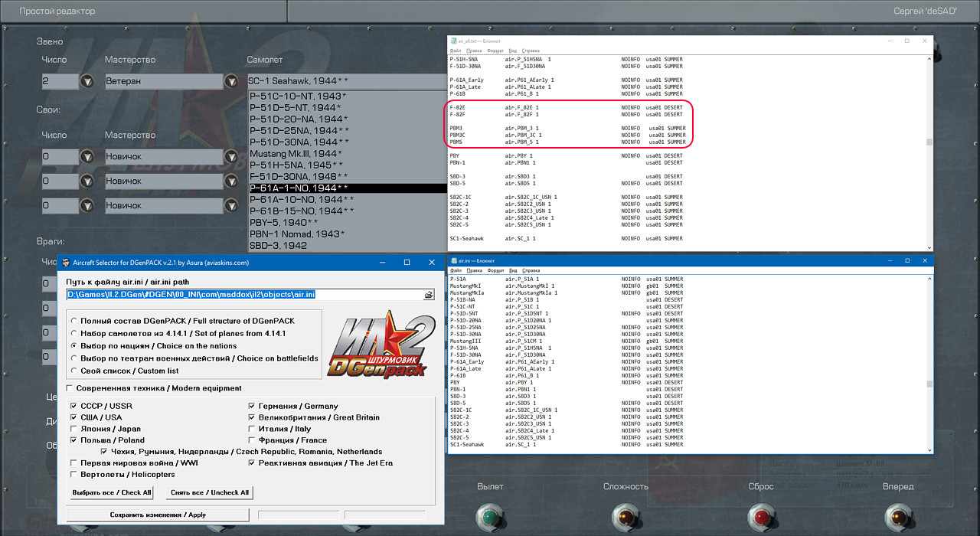Image resolution: width=980 pixels, height=536 pixels.
Task: Click the browse icon beside air.ini path field
Action: (429, 295)
